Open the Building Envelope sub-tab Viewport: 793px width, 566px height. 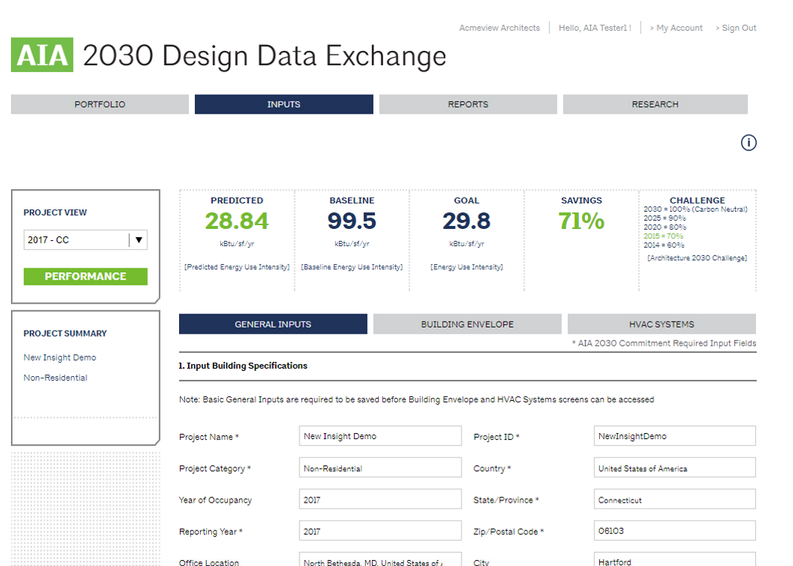click(467, 324)
